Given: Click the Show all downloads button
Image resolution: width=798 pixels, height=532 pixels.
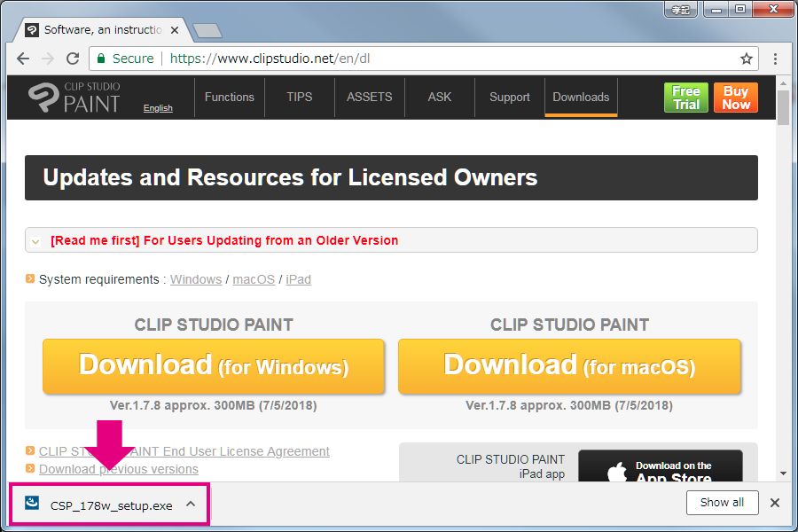Looking at the screenshot, I should [x=722, y=503].
